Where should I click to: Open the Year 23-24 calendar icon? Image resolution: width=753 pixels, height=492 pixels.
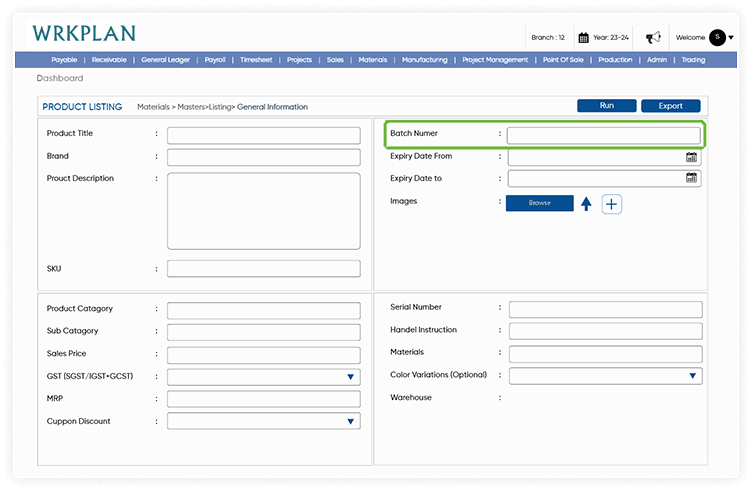point(584,38)
